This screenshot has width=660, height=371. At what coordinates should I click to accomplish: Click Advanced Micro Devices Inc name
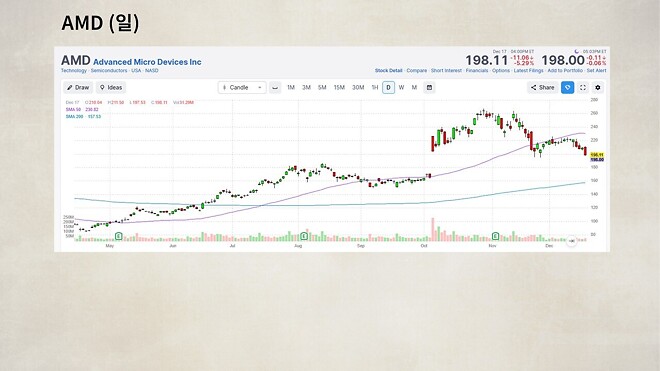point(147,62)
